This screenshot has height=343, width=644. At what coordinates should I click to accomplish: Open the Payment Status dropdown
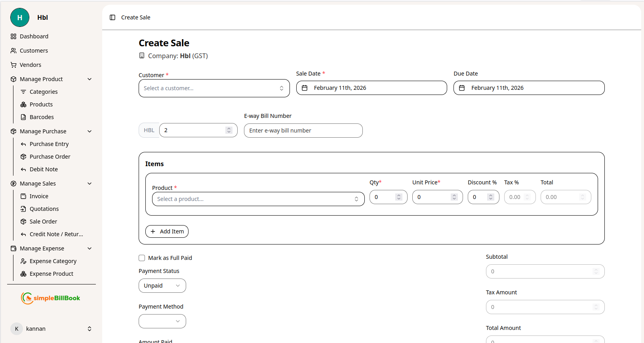tap(162, 286)
